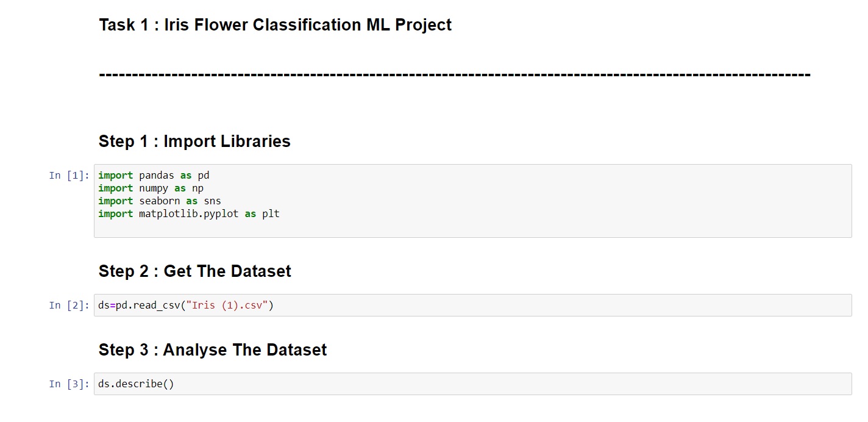Click the In [1] cell prompt
Image resolution: width=868 pixels, height=422 pixels.
coord(69,176)
